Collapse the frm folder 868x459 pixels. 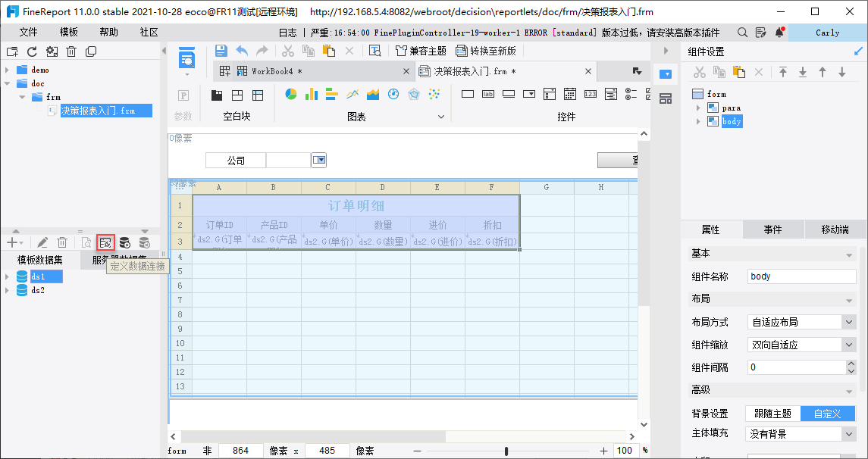click(22, 97)
